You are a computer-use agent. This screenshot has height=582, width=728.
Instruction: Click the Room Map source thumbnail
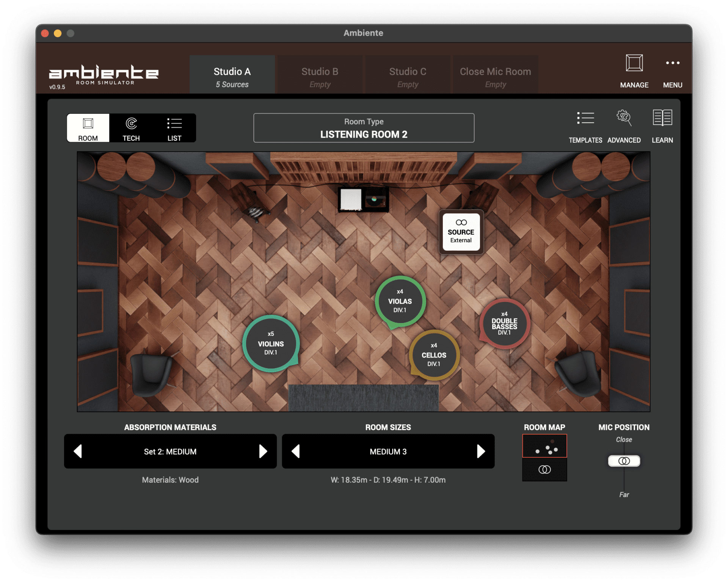click(544, 446)
